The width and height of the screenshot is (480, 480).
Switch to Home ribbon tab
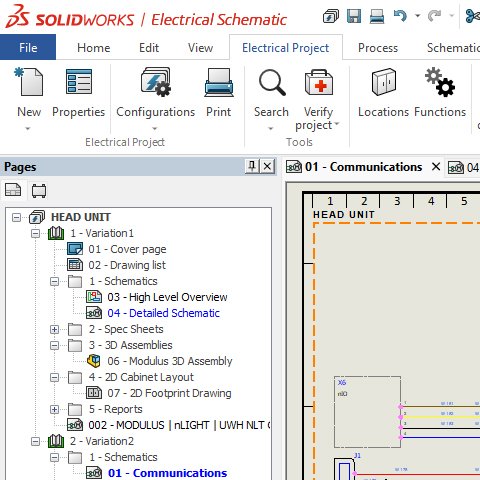(x=94, y=48)
